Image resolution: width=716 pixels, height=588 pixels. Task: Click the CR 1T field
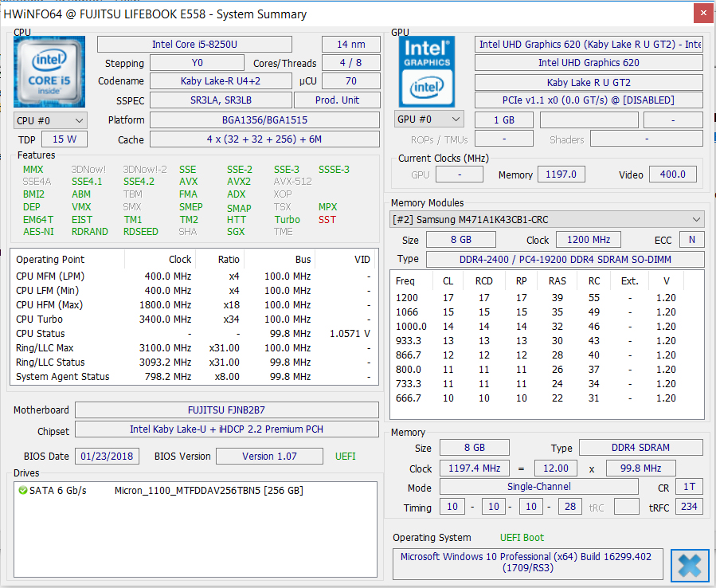689,487
